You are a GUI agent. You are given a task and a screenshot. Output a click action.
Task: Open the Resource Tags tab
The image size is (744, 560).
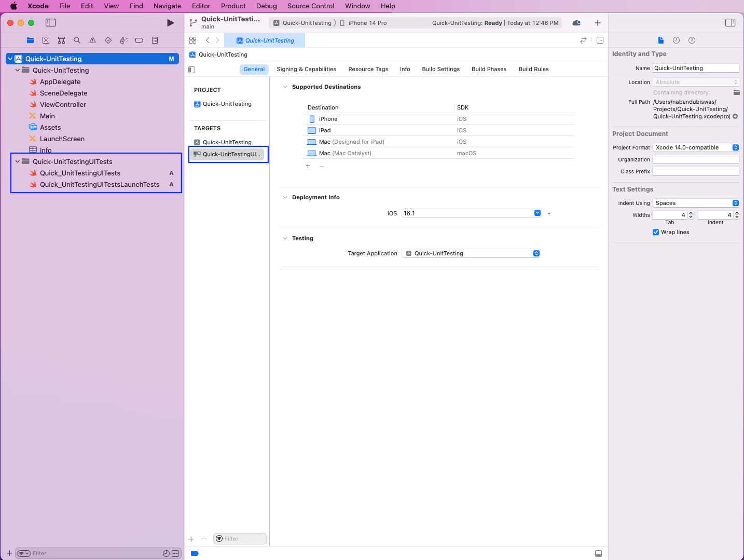click(368, 70)
